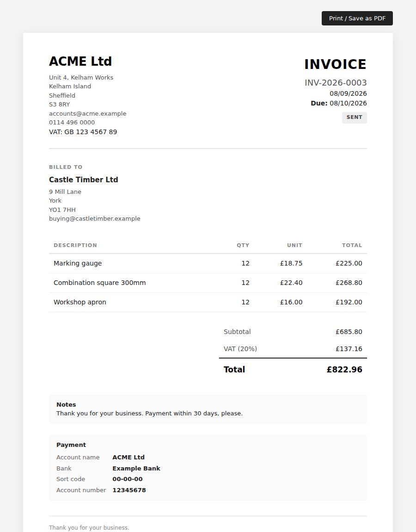Screen dimensions: 416x532
Task: Click the footer Thank you for your business text
Action: pos(89,527)
